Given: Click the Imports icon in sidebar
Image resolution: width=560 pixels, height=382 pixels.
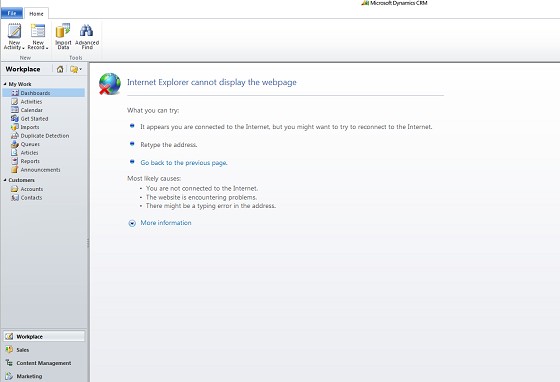Looking at the screenshot, I should (15, 127).
